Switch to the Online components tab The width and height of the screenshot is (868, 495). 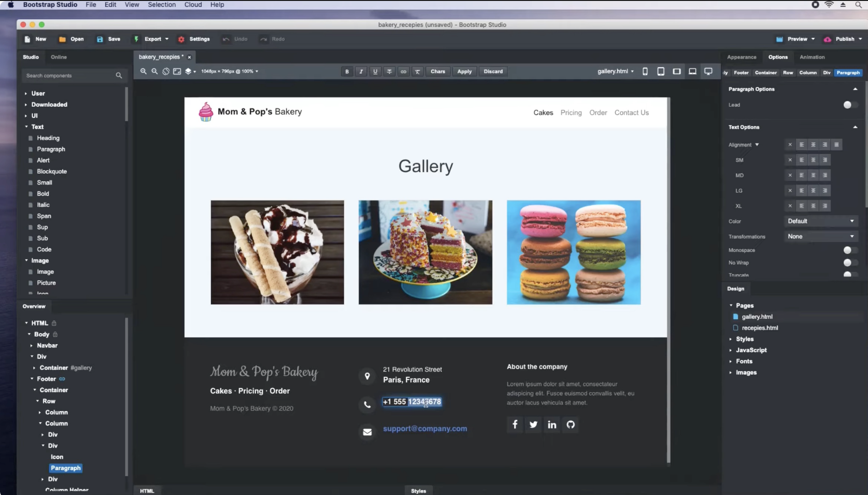(x=59, y=57)
